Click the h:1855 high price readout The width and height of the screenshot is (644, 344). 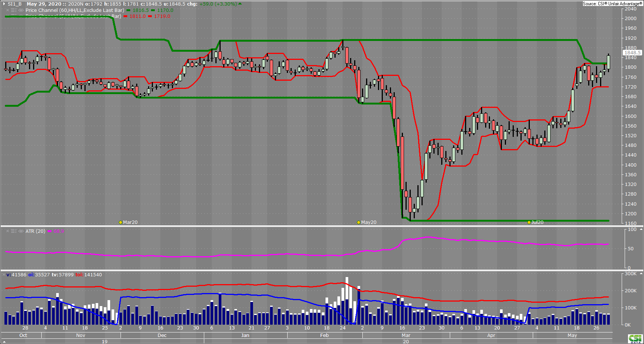[x=113, y=4]
